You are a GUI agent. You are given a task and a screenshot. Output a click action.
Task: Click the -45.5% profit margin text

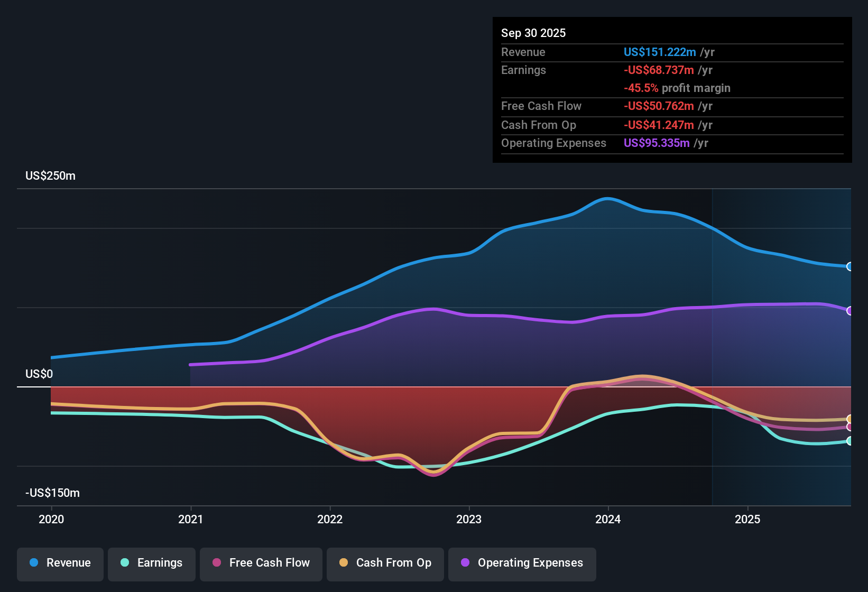tap(678, 88)
